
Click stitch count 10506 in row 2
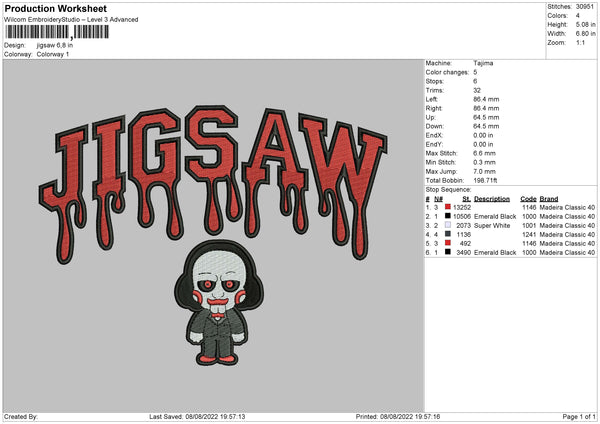coord(462,217)
